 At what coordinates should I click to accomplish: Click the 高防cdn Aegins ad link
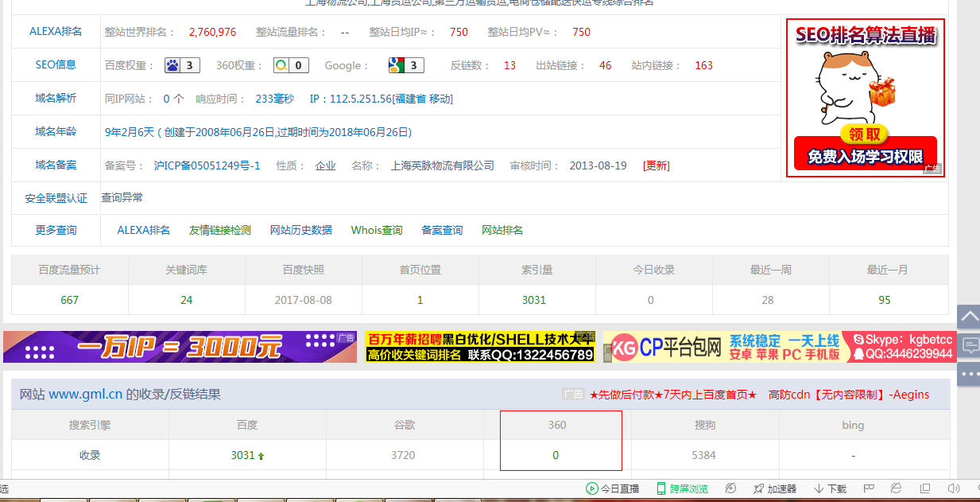click(849, 394)
